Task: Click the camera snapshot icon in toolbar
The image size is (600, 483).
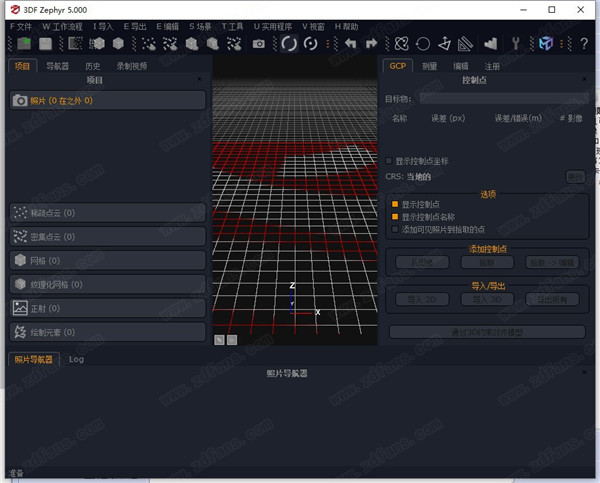Action: tap(259, 44)
